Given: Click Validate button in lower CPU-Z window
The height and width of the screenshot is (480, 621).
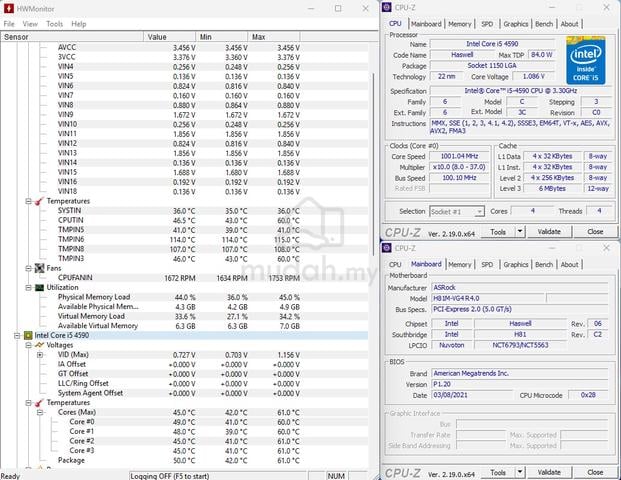Looking at the screenshot, I should pyautogui.click(x=549, y=472).
